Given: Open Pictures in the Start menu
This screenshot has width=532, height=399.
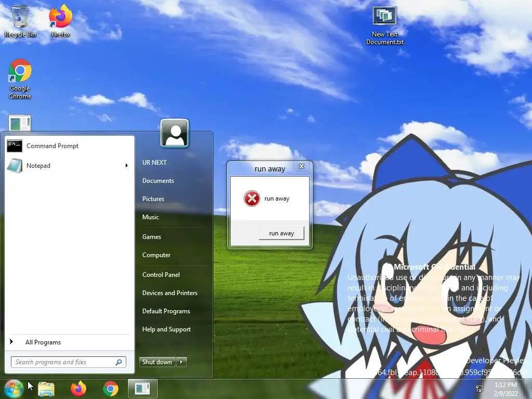Looking at the screenshot, I should click(x=153, y=199).
